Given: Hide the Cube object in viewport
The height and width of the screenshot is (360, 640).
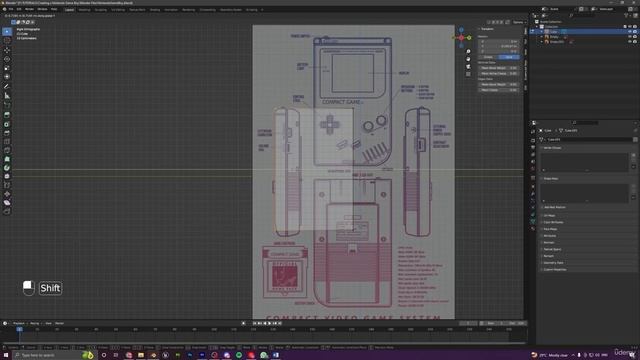Looking at the screenshot, I should pos(630,31).
